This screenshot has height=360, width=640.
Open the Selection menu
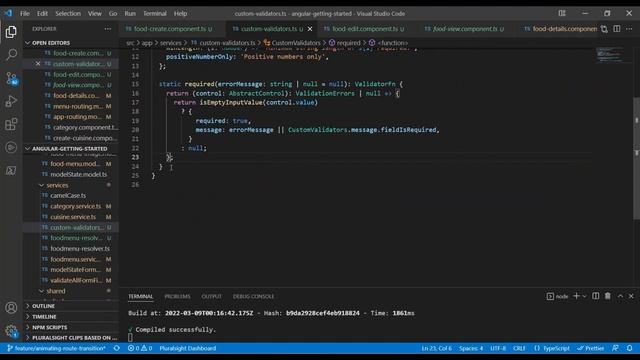68,13
